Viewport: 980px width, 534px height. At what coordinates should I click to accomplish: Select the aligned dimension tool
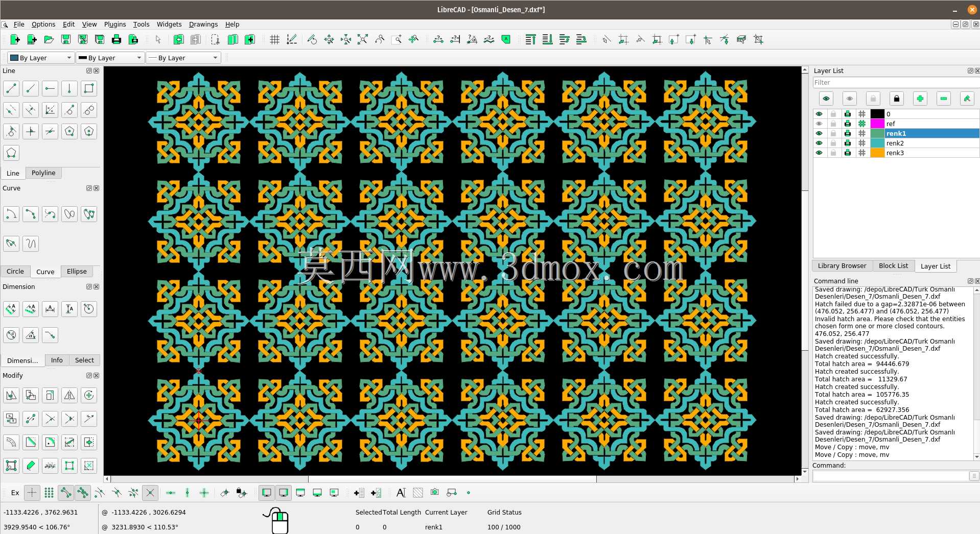[11, 308]
